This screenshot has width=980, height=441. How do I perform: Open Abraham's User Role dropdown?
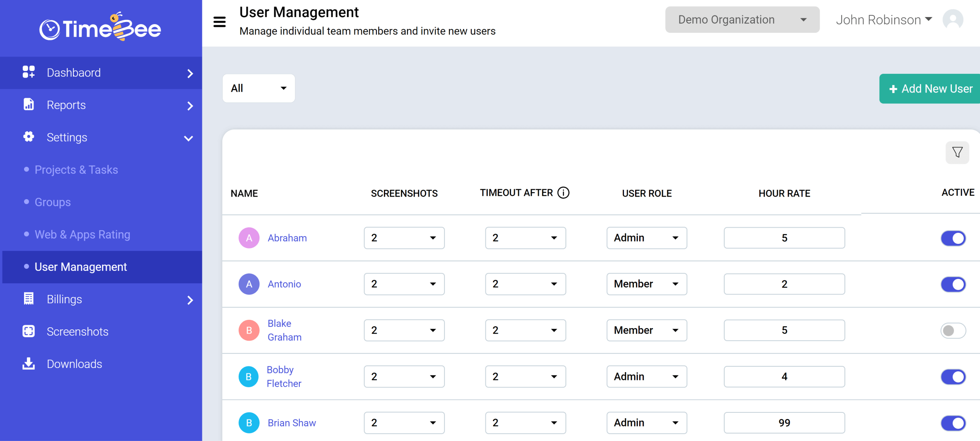pyautogui.click(x=647, y=238)
